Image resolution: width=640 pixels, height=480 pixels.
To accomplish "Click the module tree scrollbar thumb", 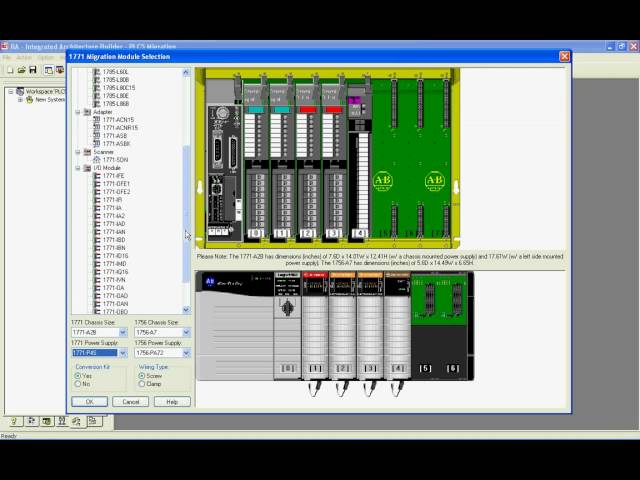I will point(186,213).
